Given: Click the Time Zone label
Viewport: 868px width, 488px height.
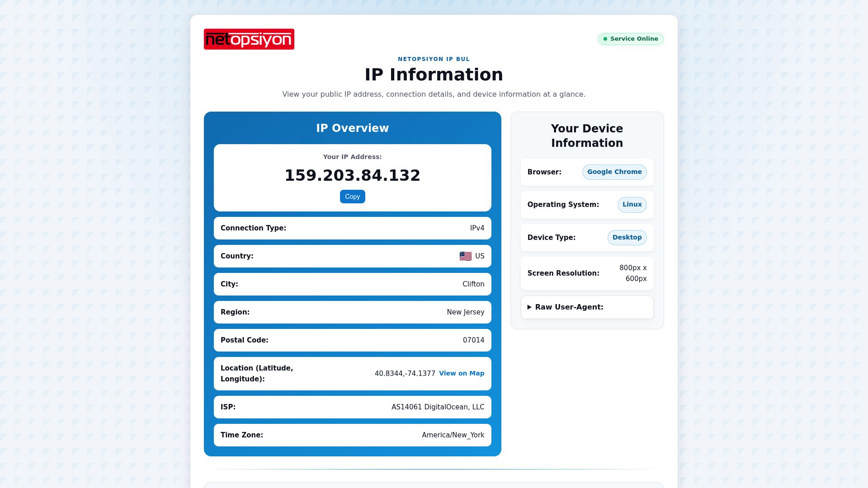Looking at the screenshot, I should [x=242, y=435].
